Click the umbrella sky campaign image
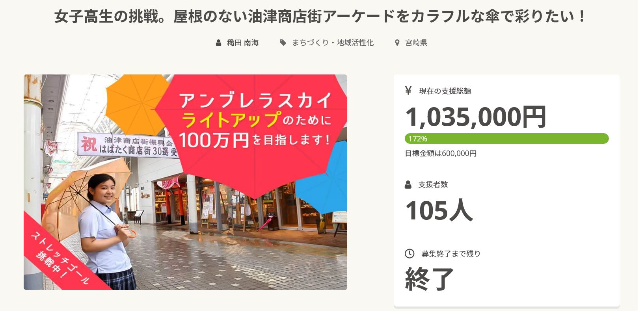The height and width of the screenshot is (314, 644). click(185, 182)
